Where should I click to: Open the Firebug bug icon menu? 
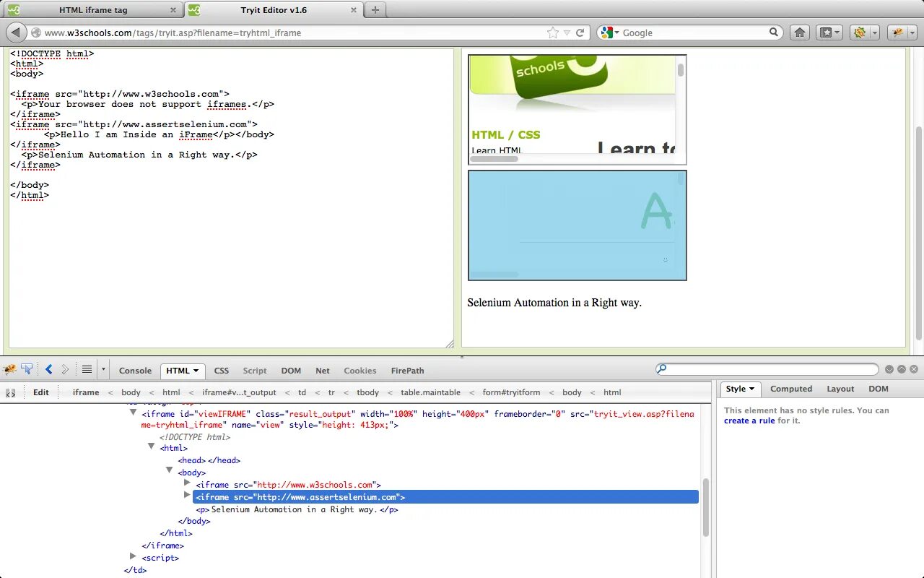point(9,370)
